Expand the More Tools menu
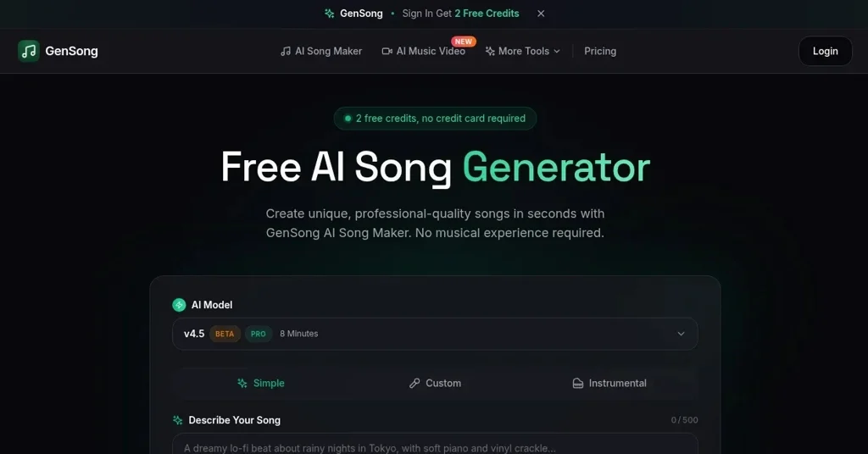The width and height of the screenshot is (868, 454). tap(522, 51)
